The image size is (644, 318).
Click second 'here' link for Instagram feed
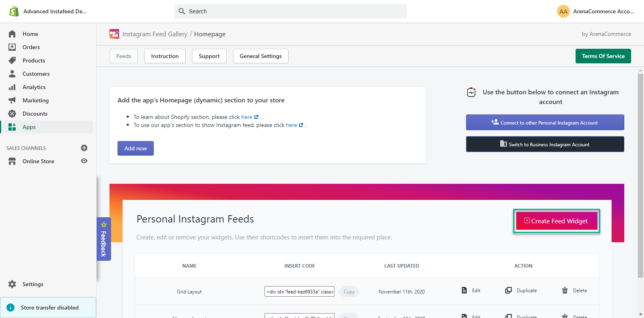tap(291, 125)
